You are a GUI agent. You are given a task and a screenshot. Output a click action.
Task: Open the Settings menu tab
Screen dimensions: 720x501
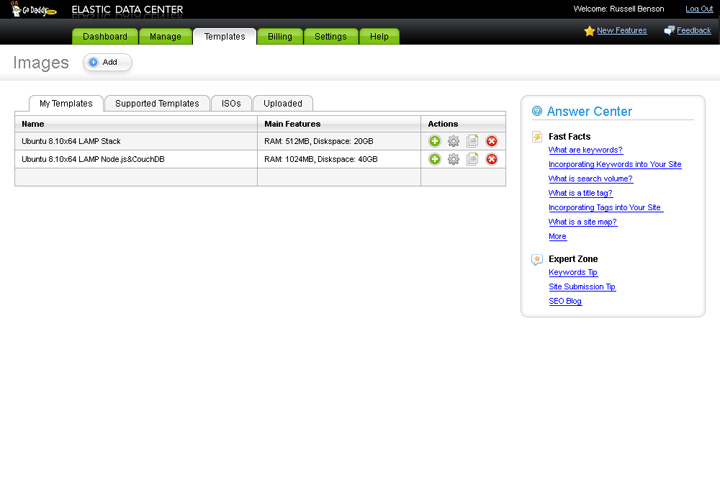click(330, 37)
